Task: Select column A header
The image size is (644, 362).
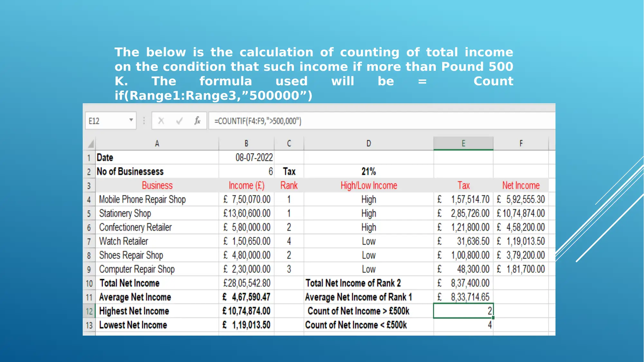Action: [157, 144]
